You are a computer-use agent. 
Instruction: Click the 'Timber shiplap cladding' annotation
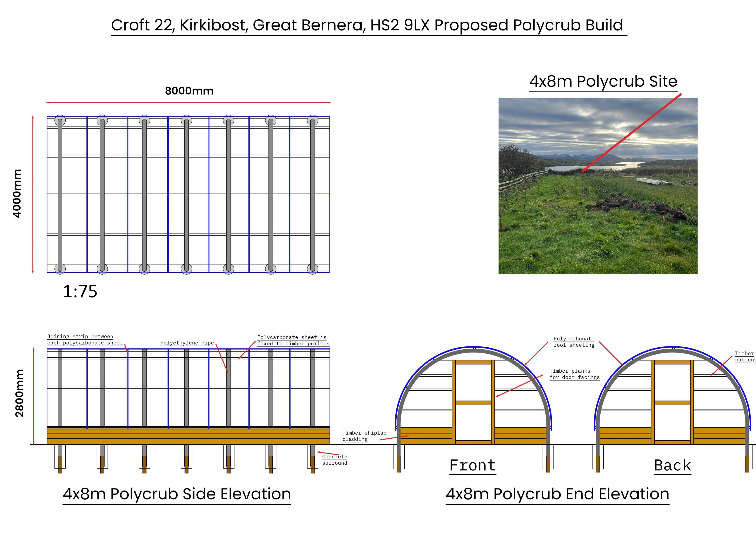pyautogui.click(x=364, y=436)
